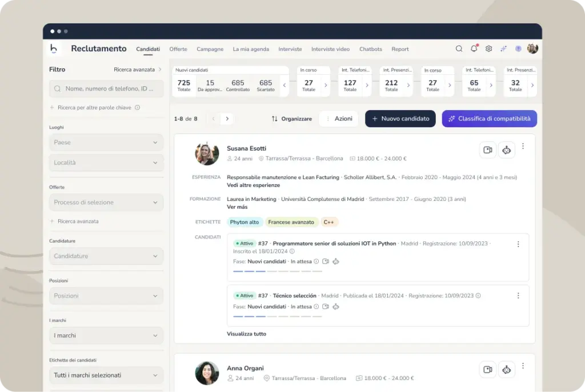Open Tutti i marchi selezionati dropdown
The image size is (585, 392).
tap(106, 375)
